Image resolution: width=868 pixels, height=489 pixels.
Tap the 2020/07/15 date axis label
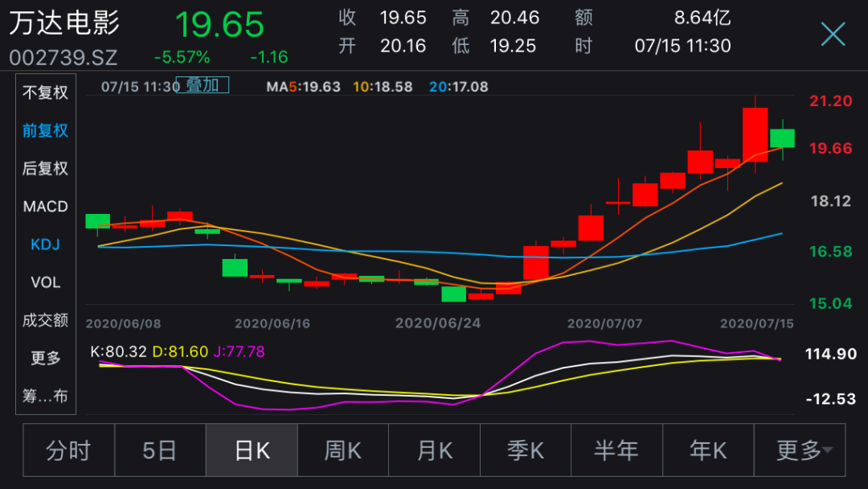[x=757, y=323]
